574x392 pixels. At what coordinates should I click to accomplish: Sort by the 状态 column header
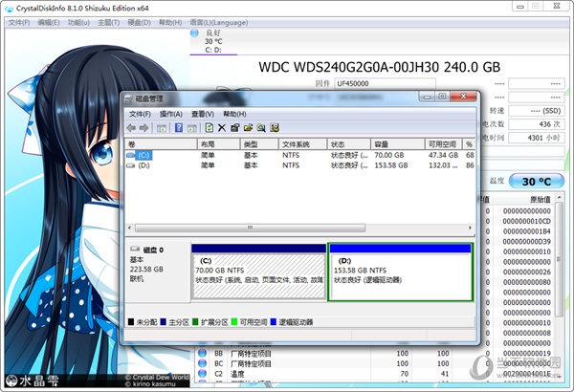point(349,144)
